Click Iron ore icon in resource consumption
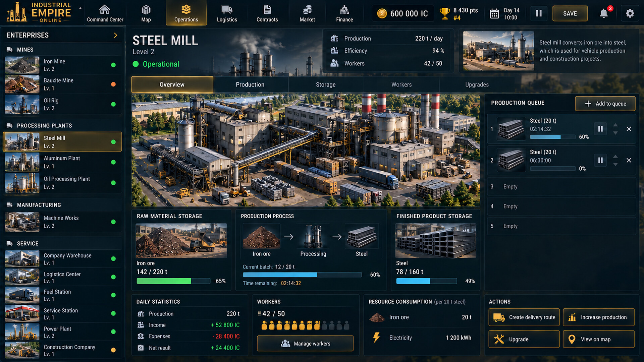The width and height of the screenshot is (644, 362). 377,317
